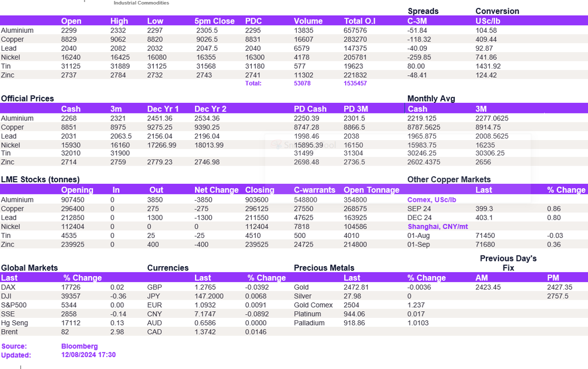Screen dimensions: 588x369
Task: Select the DEC 24 percent change 0.80
Action: (554, 218)
